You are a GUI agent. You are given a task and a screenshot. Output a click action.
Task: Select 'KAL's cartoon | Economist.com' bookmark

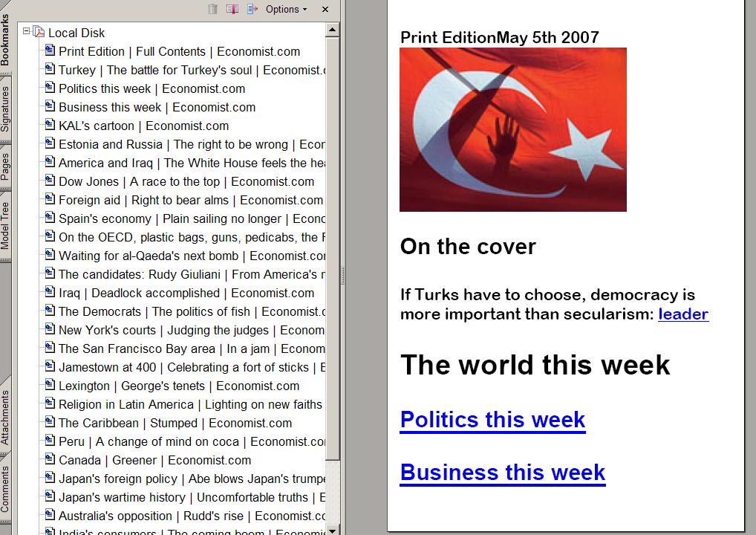click(143, 126)
